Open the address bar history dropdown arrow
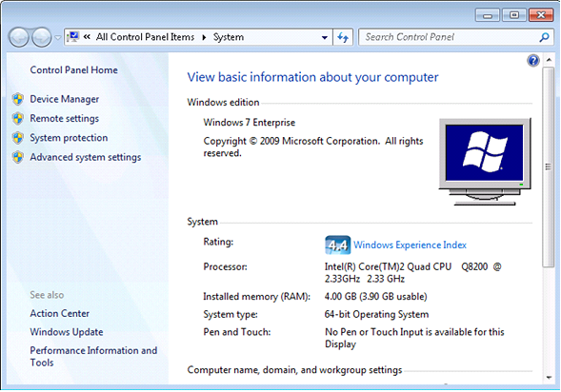 click(x=325, y=37)
